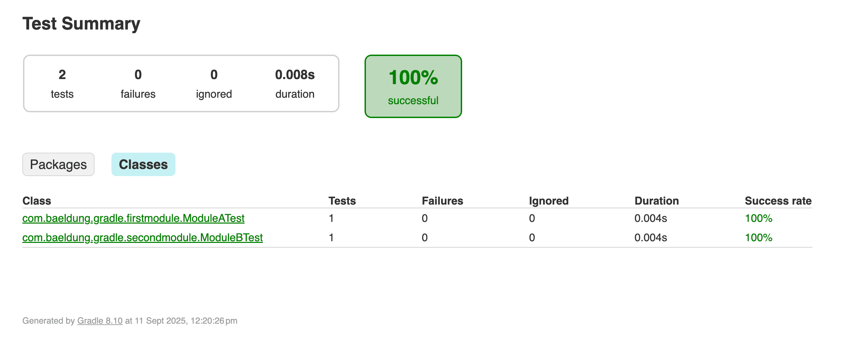This screenshot has height=344, width=868.
Task: Click the Tests column header
Action: (342, 200)
